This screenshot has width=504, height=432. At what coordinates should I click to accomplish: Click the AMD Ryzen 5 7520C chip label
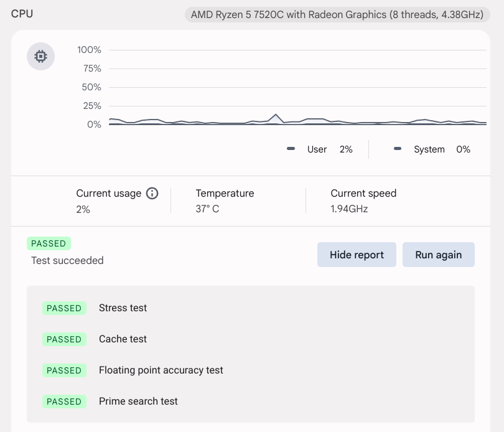[338, 14]
